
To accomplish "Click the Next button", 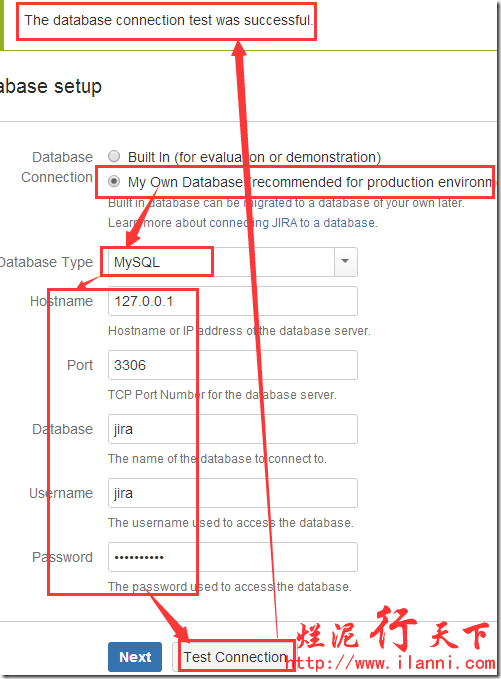I will [135, 657].
